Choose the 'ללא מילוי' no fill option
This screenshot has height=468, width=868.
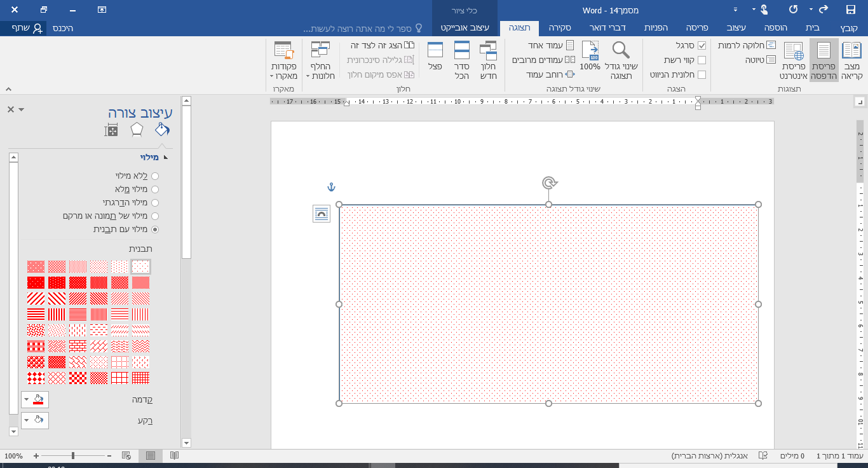click(155, 176)
